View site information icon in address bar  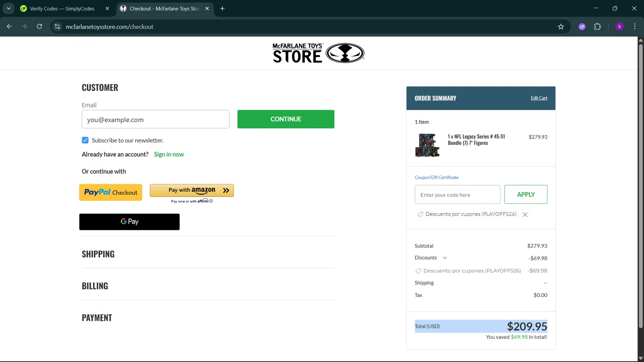pos(57,27)
